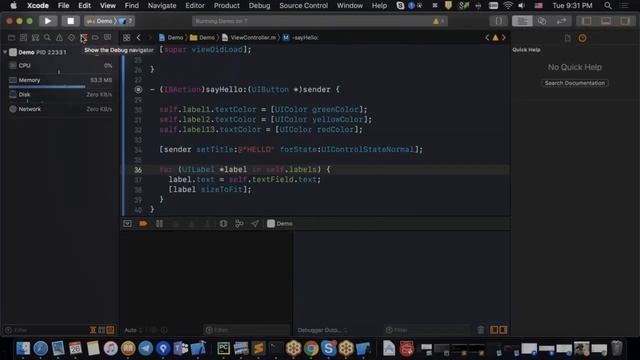The image size is (640, 360).
Task: Open the code review braces button
Action: point(498,21)
